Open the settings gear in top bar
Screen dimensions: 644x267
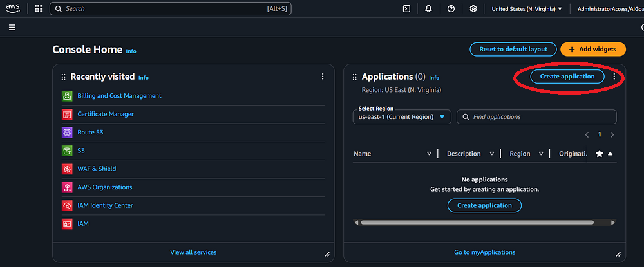(x=473, y=9)
